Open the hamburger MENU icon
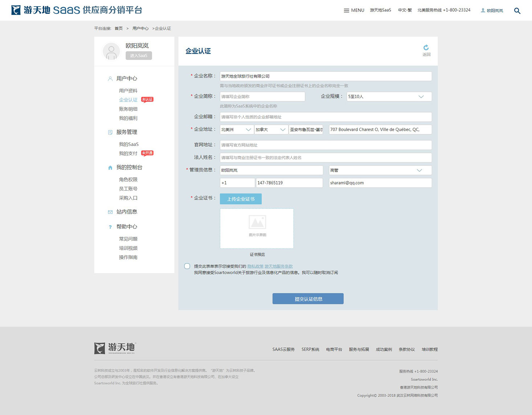Viewport: 532px width, 415px height. coord(346,11)
